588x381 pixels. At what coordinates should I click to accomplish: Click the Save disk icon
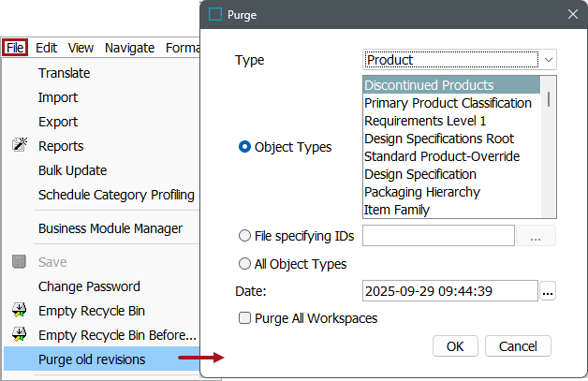tap(19, 262)
